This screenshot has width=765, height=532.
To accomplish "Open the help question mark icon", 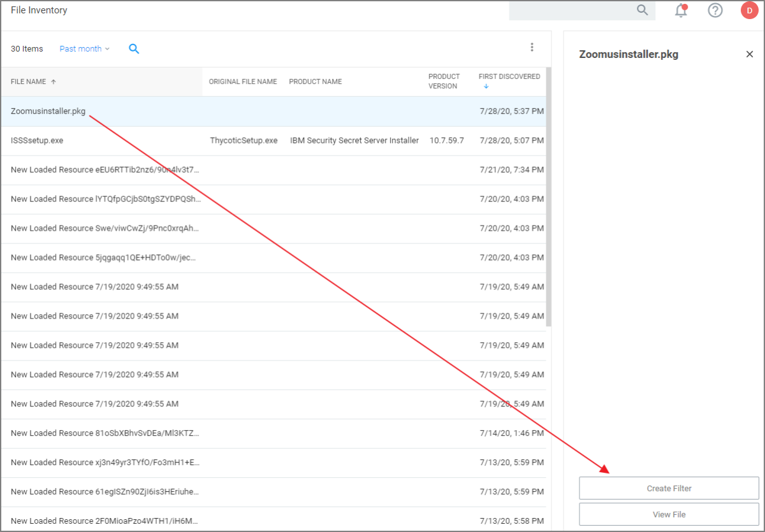I will (x=715, y=10).
